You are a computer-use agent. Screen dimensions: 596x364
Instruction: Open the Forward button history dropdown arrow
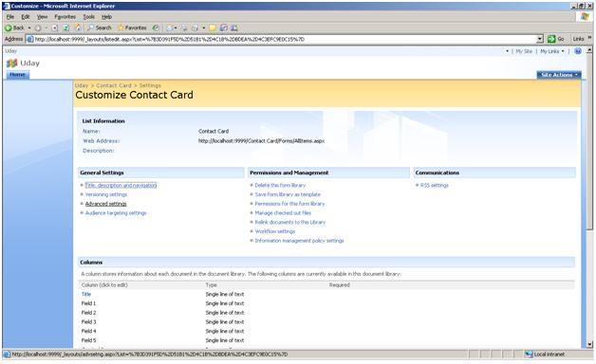pyautogui.click(x=46, y=27)
